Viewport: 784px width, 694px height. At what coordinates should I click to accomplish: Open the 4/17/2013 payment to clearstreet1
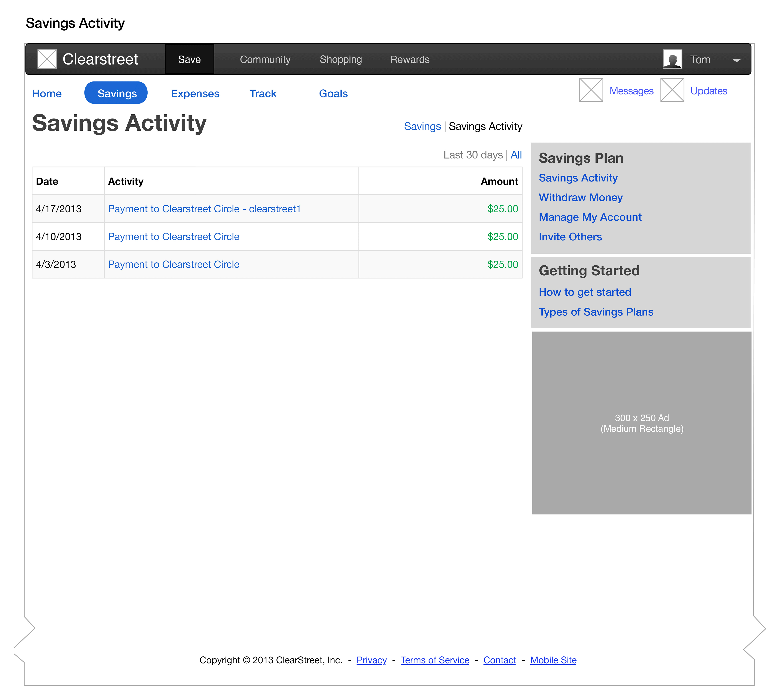[204, 209]
